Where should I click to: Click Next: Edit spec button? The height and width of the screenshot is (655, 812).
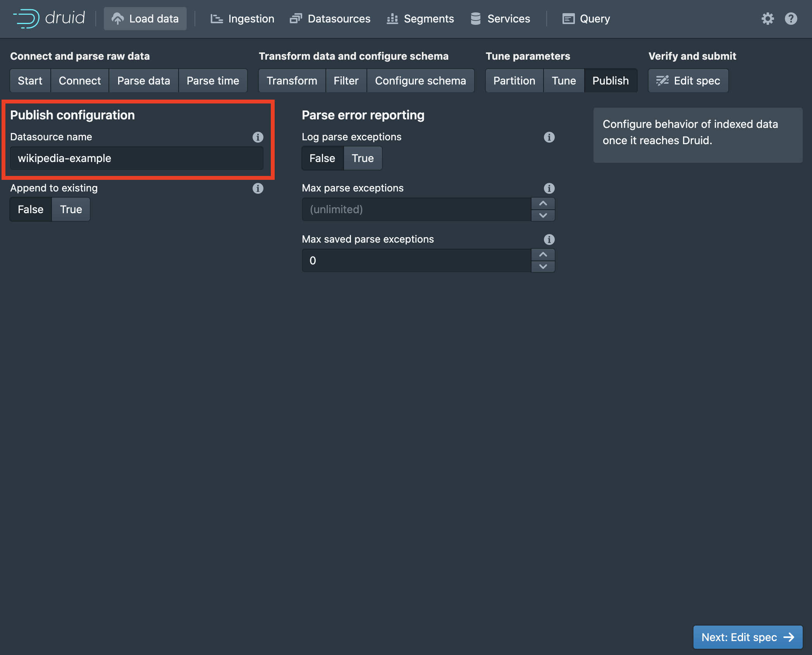[x=747, y=637]
